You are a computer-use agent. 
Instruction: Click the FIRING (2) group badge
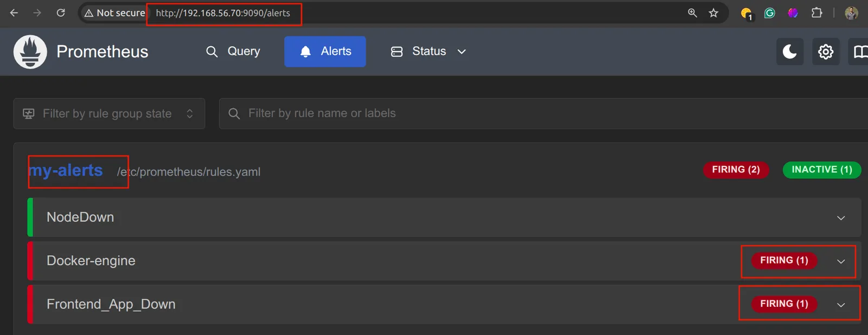(736, 170)
